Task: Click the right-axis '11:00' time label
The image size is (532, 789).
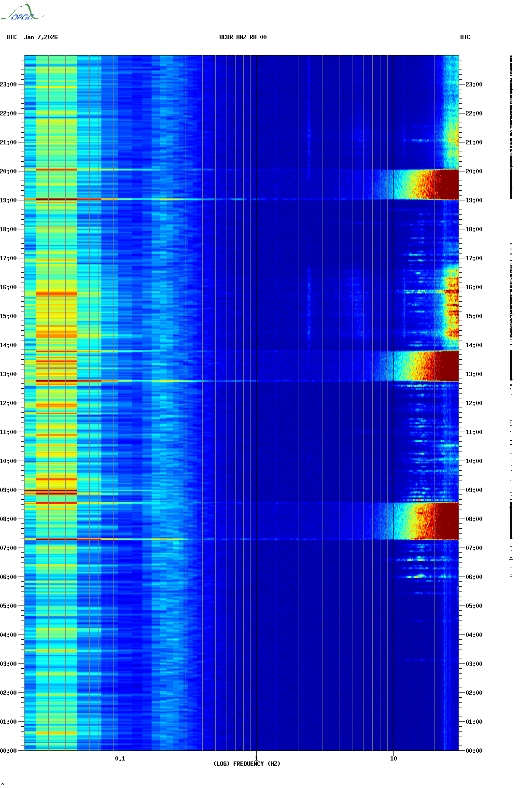Action: [474, 432]
